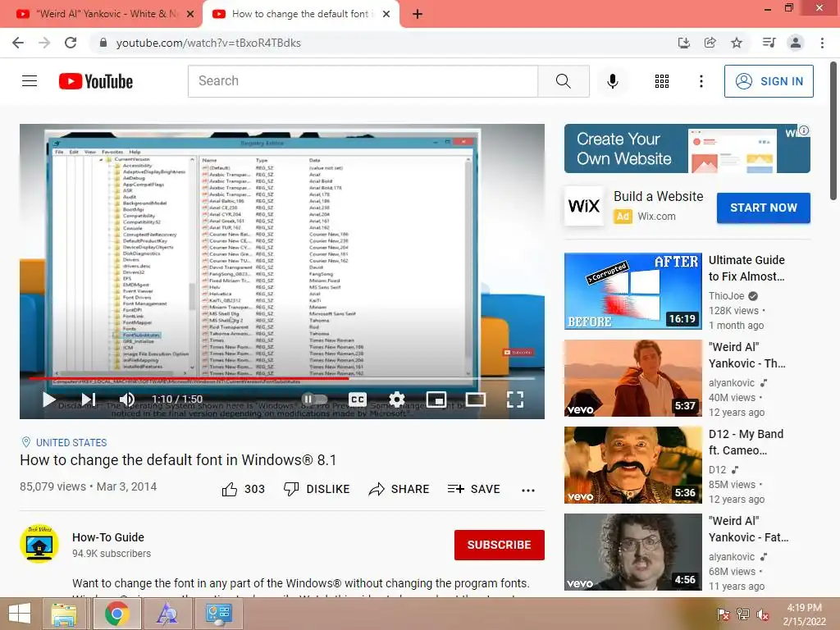Open Chrome profile avatar

[x=796, y=43]
